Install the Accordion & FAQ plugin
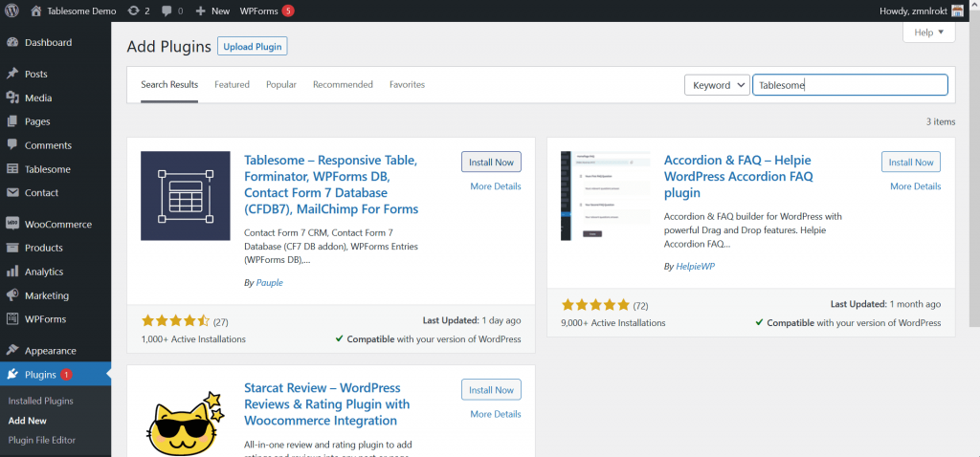Screen dimensions: 980x457 911,162
